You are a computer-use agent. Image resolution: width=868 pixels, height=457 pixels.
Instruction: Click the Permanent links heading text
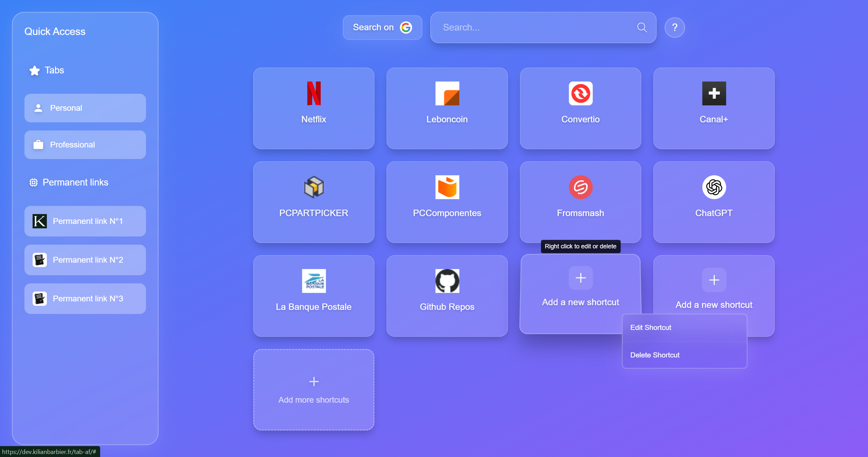click(x=75, y=182)
